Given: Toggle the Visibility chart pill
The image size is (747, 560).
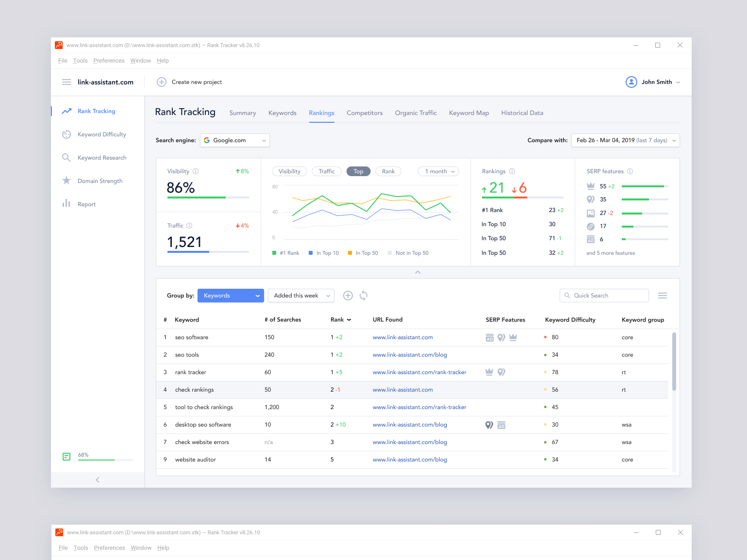Looking at the screenshot, I should [x=290, y=171].
